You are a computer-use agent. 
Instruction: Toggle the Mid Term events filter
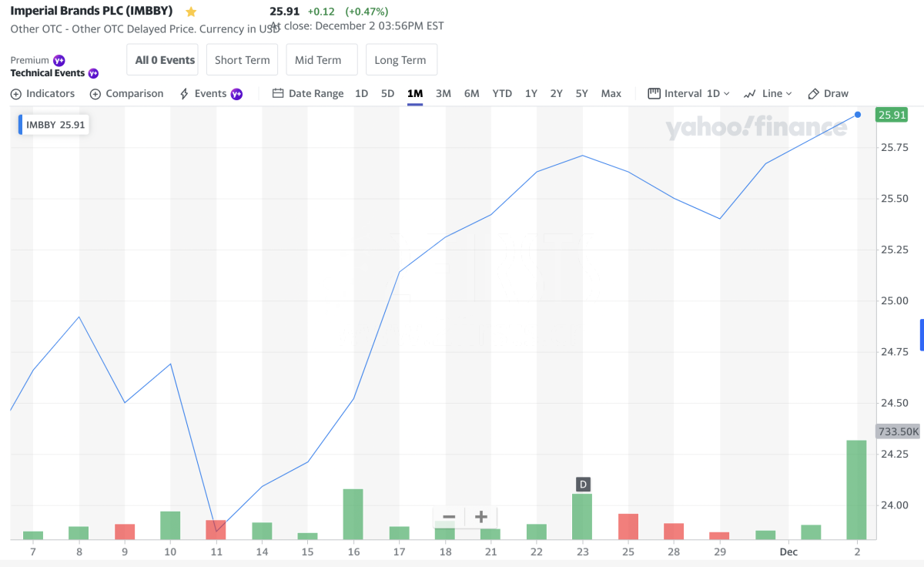318,60
